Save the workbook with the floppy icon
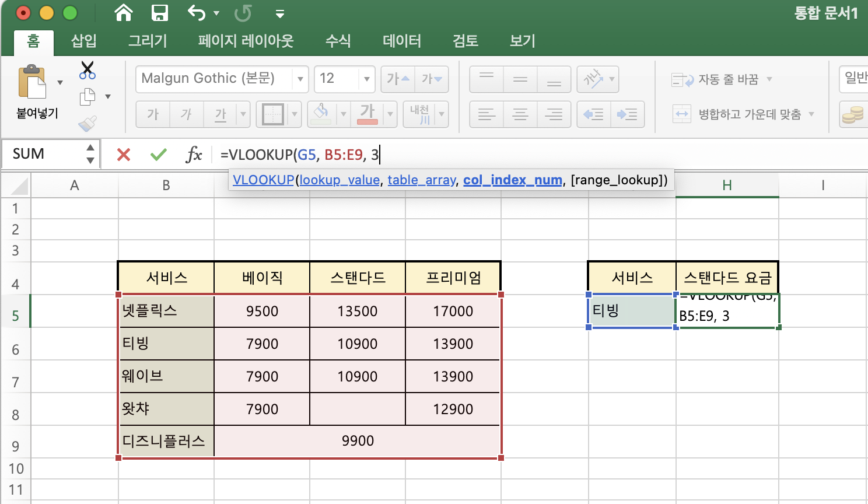 [x=159, y=12]
